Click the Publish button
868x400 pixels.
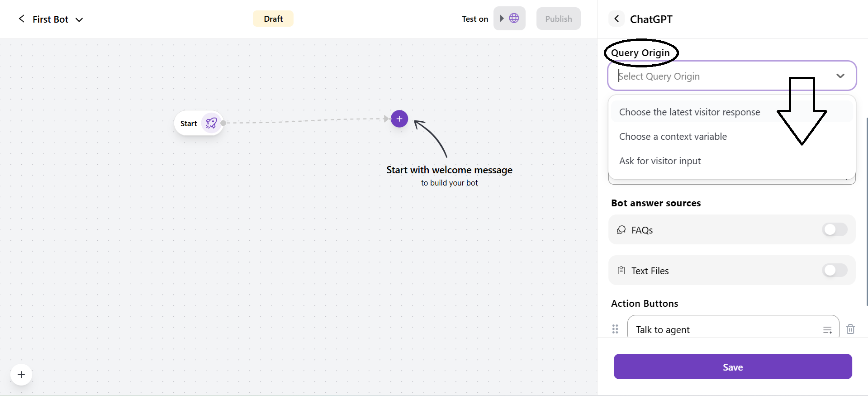[x=558, y=19]
